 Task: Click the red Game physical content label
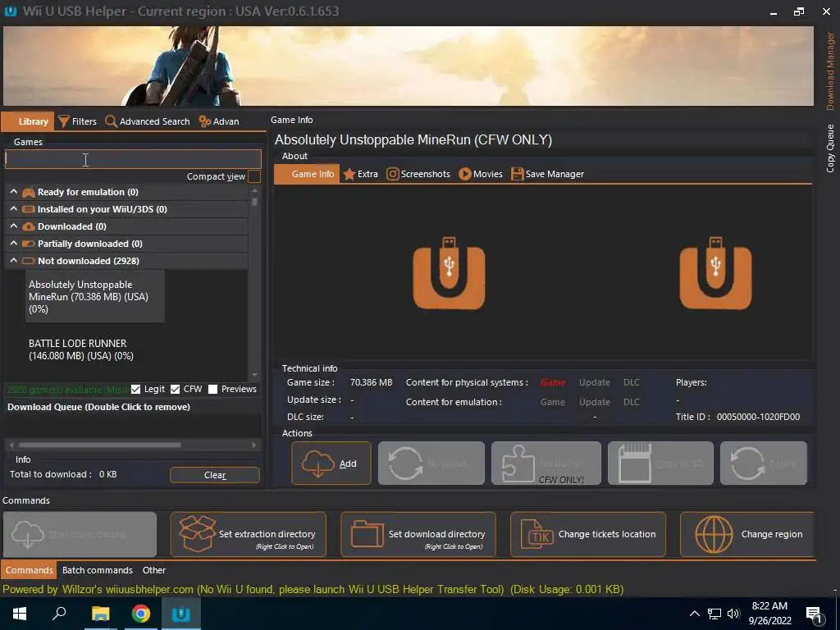(x=553, y=382)
